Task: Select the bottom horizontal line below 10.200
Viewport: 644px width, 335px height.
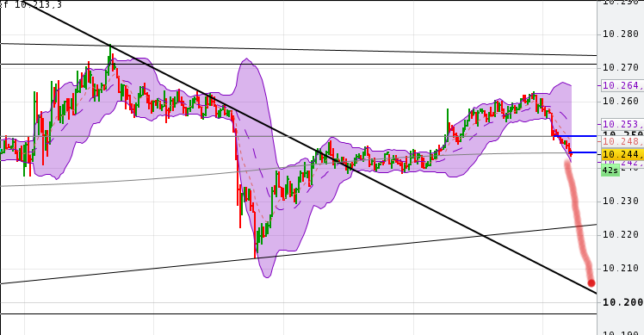Action: pyautogui.click(x=299, y=314)
